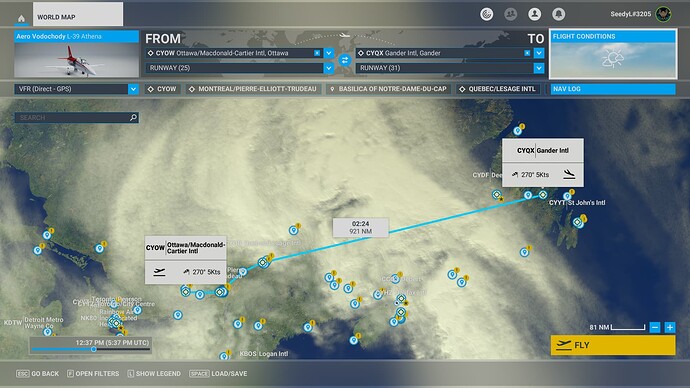Expand the departure airport dropdown
The image size is (690, 388).
(x=329, y=53)
